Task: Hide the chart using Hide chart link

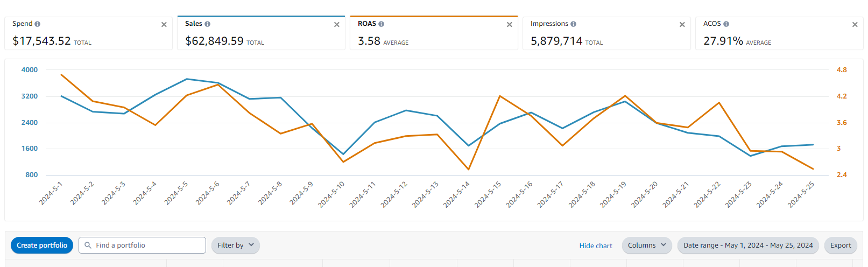Action: (596, 246)
